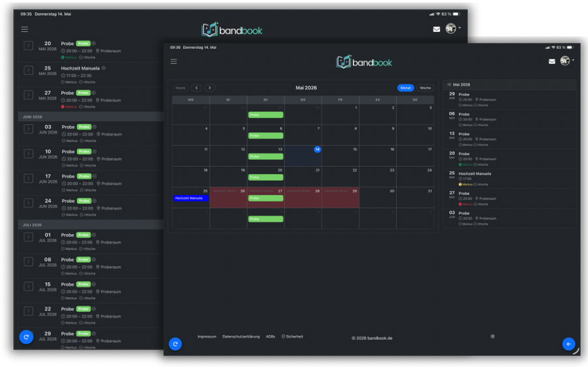Open the Impressum link in footer
The height and width of the screenshot is (367, 588).
[x=207, y=336]
